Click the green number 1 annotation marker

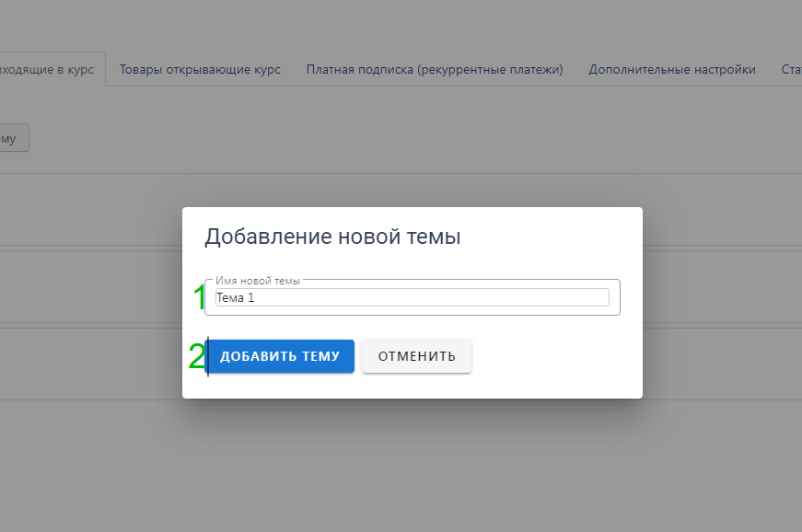point(199,297)
